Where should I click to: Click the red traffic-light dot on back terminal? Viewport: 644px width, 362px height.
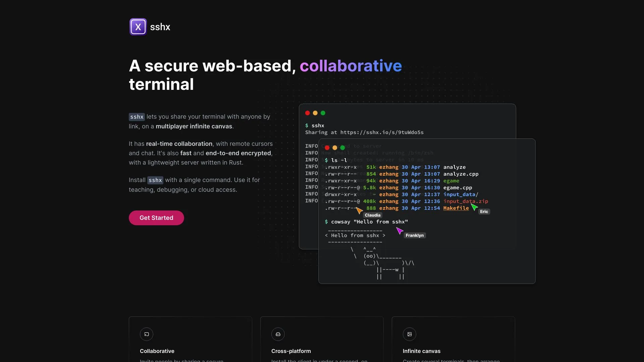pos(308,113)
